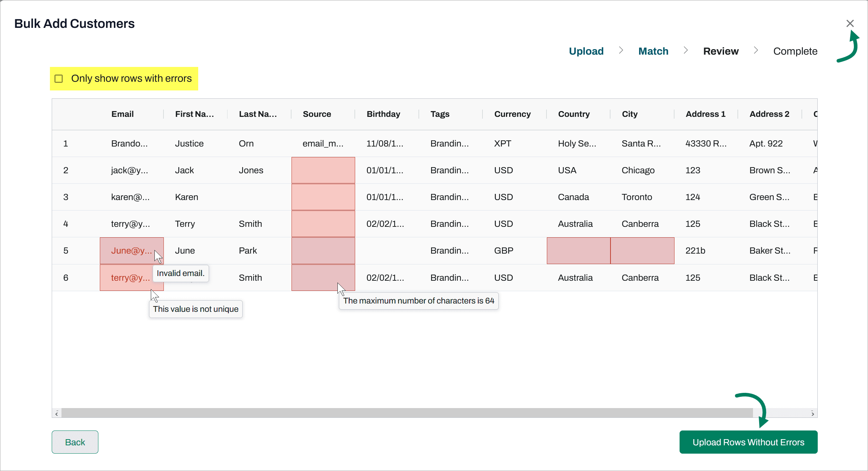Select the Upload step
This screenshot has height=471, width=868.
click(586, 51)
